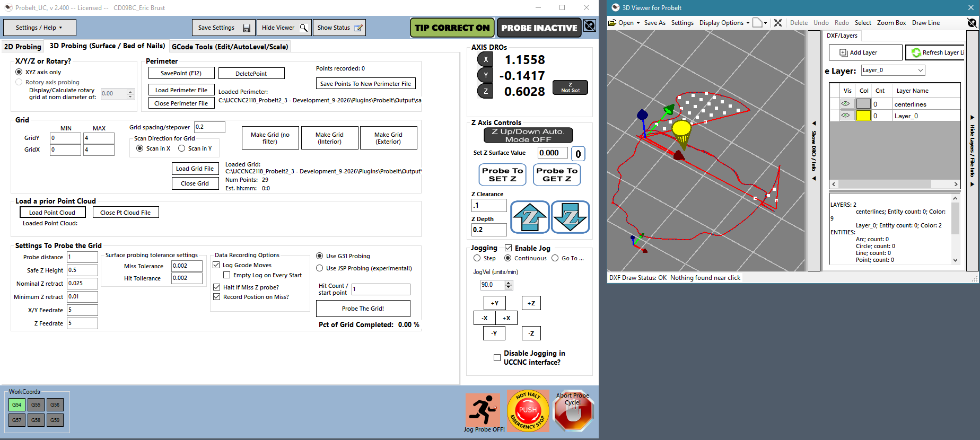
Task: Click the Add Layer button
Action: [x=865, y=52]
